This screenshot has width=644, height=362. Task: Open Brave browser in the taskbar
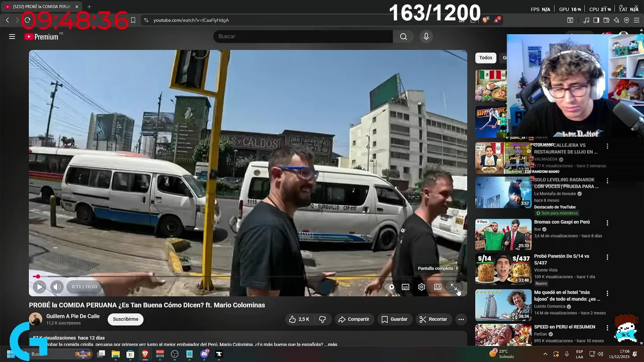[x=145, y=354]
